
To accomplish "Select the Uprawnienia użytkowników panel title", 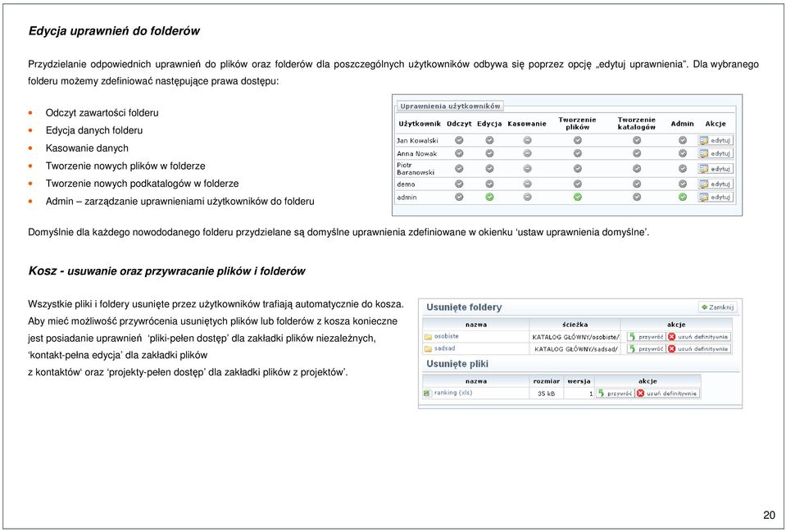I will (x=450, y=107).
